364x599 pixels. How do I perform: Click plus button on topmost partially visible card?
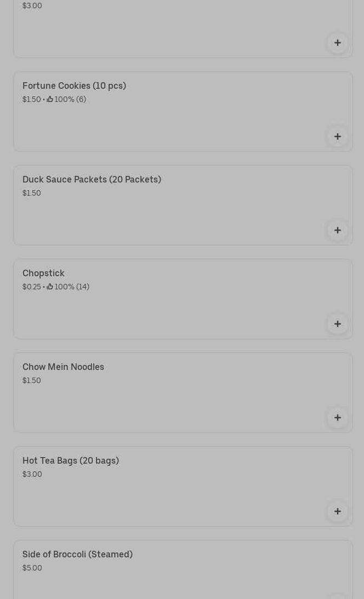pos(338,43)
